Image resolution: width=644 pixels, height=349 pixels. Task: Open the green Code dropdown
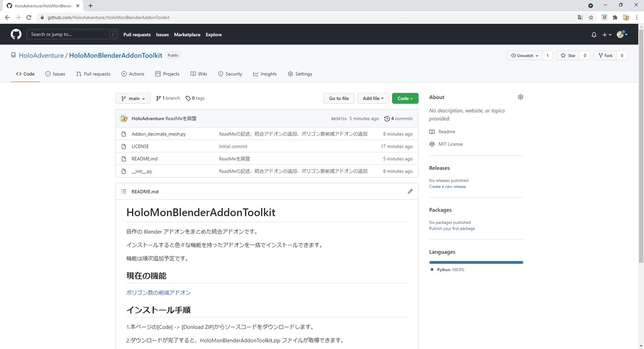pos(405,98)
